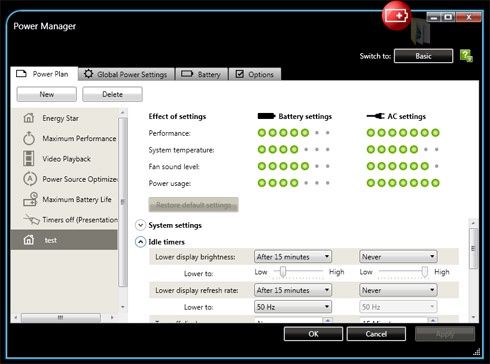This screenshot has width=490, height=364.
Task: Open the disabled AC 50 Hz dropdown
Action: [x=398, y=307]
